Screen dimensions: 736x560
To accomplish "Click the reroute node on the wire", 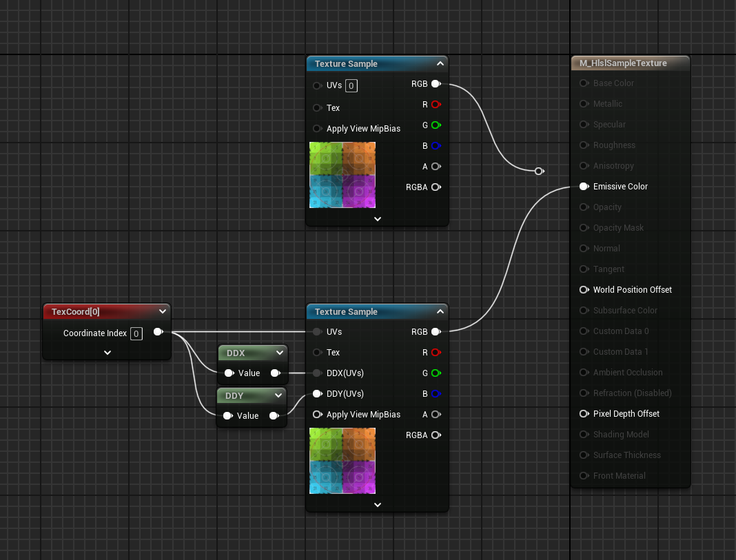I will click(539, 171).
